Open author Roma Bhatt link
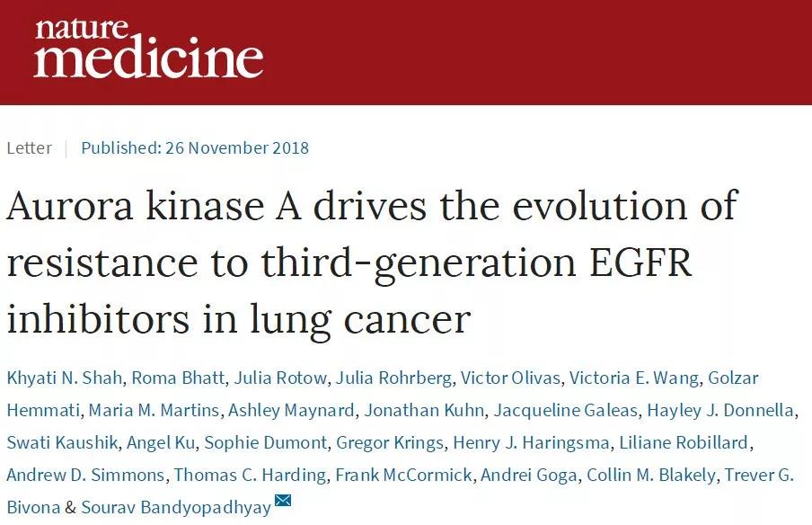Image resolution: width=812 pixels, height=525 pixels. tap(178, 378)
